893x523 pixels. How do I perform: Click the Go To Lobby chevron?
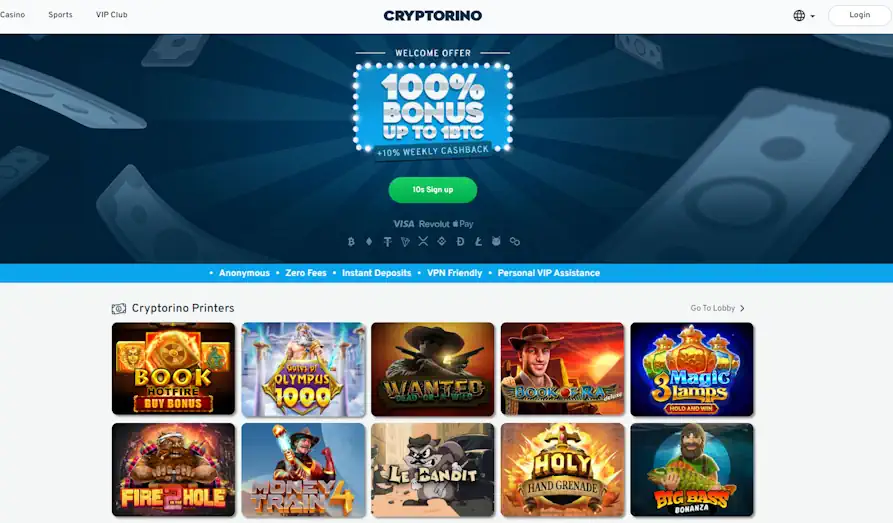point(742,308)
